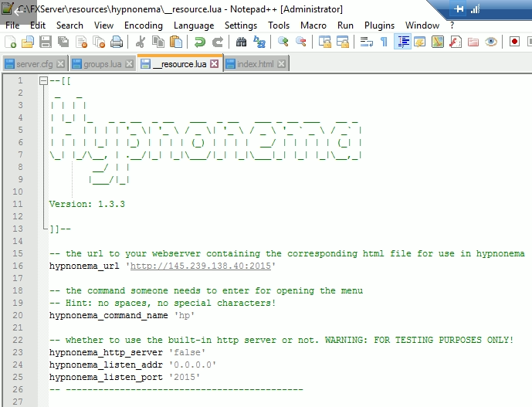Click the 'Version: 1.3.3' text
532x407 pixels.
86,204
